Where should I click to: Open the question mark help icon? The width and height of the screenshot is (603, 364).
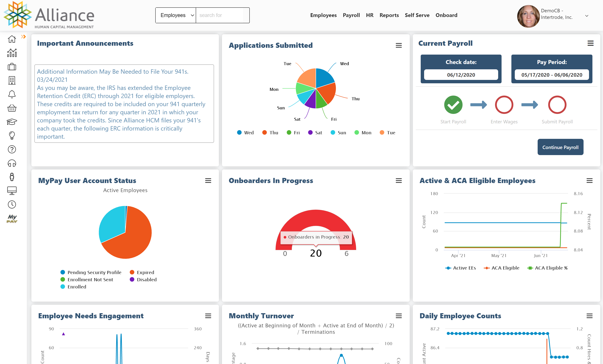12,149
